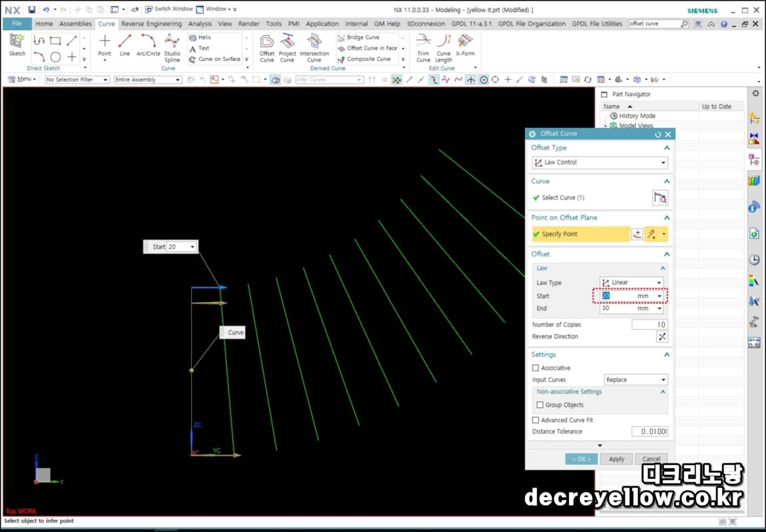Click the Reverse Direction icon button

[662, 337]
